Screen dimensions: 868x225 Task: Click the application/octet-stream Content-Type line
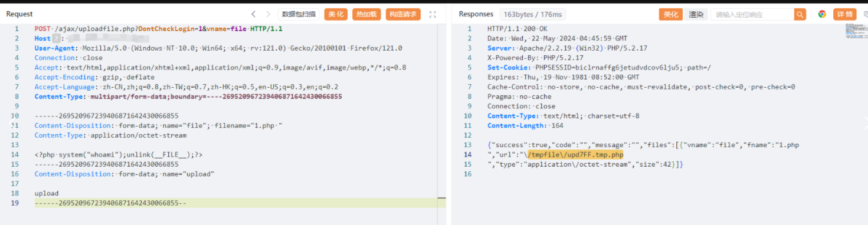(110, 135)
